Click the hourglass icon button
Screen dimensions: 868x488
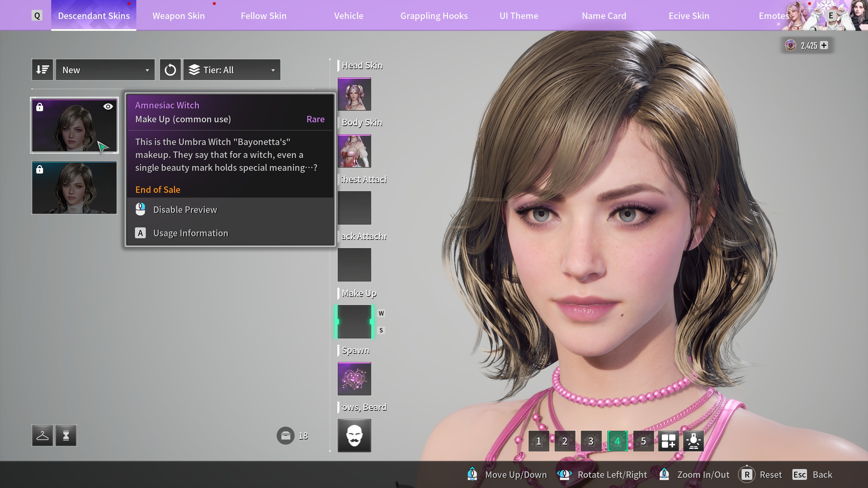[66, 435]
